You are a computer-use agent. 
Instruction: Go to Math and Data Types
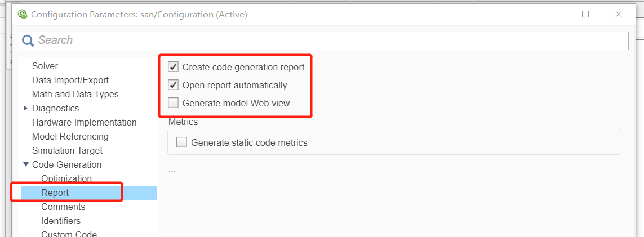(x=75, y=94)
